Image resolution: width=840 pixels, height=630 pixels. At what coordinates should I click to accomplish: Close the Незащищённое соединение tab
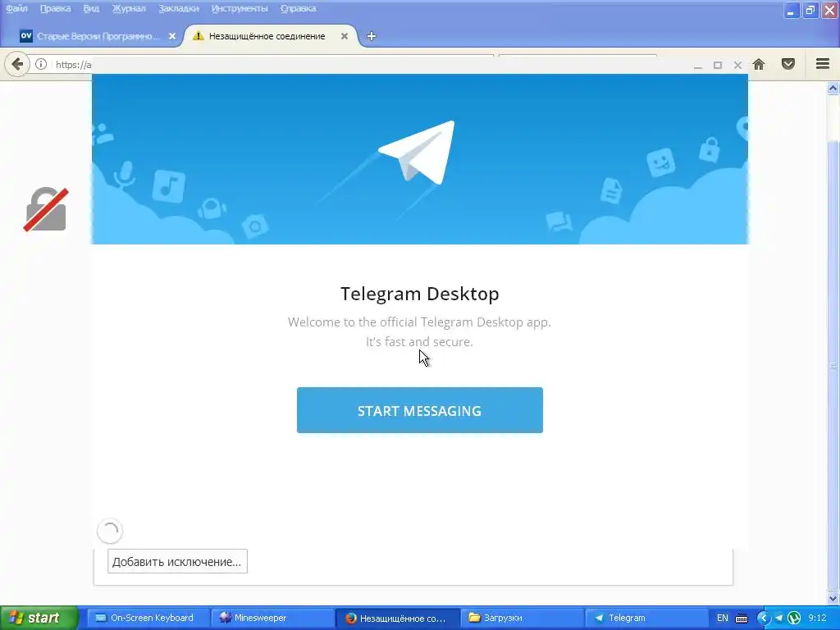pyautogui.click(x=345, y=36)
